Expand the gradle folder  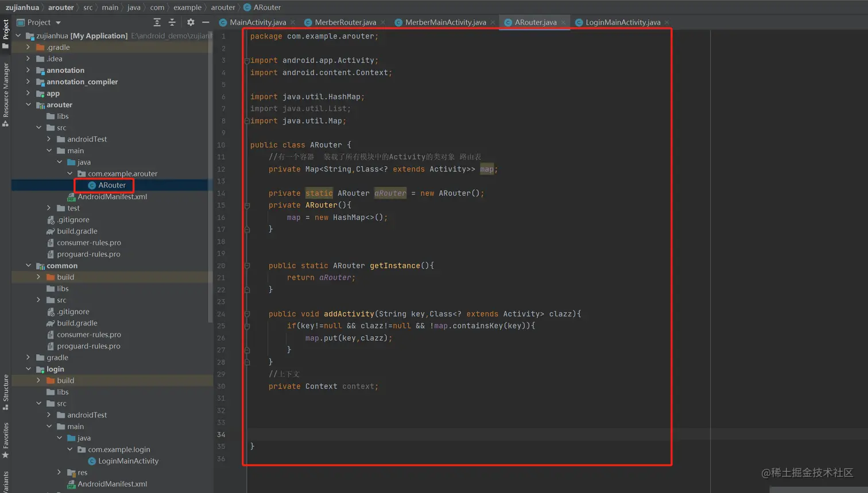tap(28, 358)
